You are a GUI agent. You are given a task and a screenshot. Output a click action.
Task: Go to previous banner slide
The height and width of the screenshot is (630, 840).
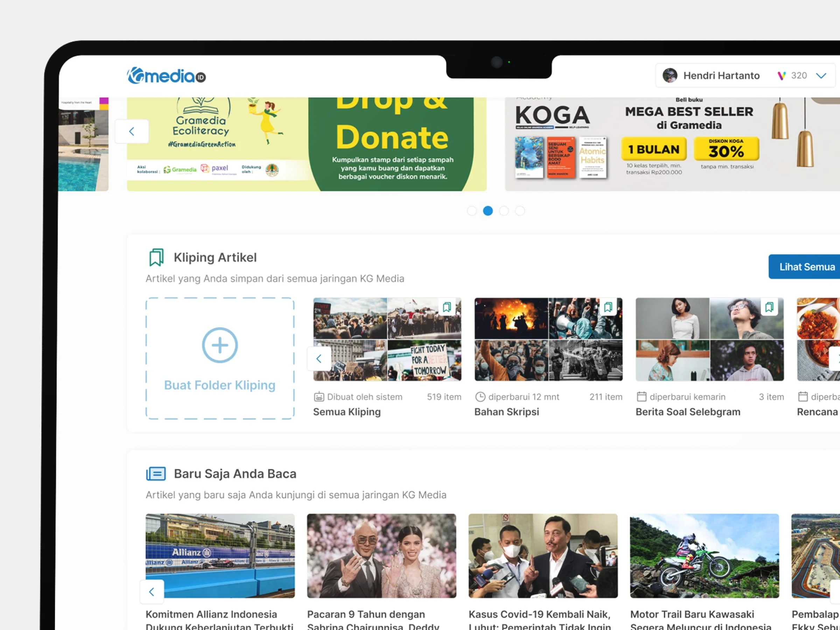131,131
